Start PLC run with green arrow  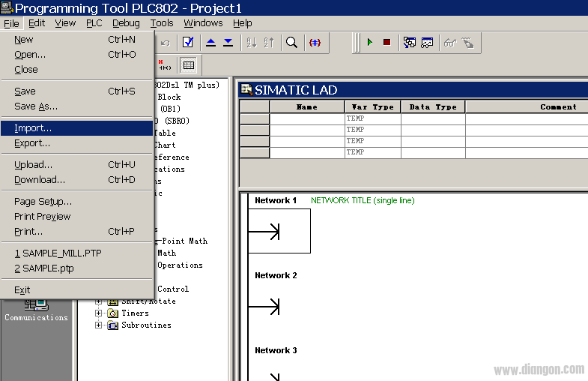tap(370, 42)
